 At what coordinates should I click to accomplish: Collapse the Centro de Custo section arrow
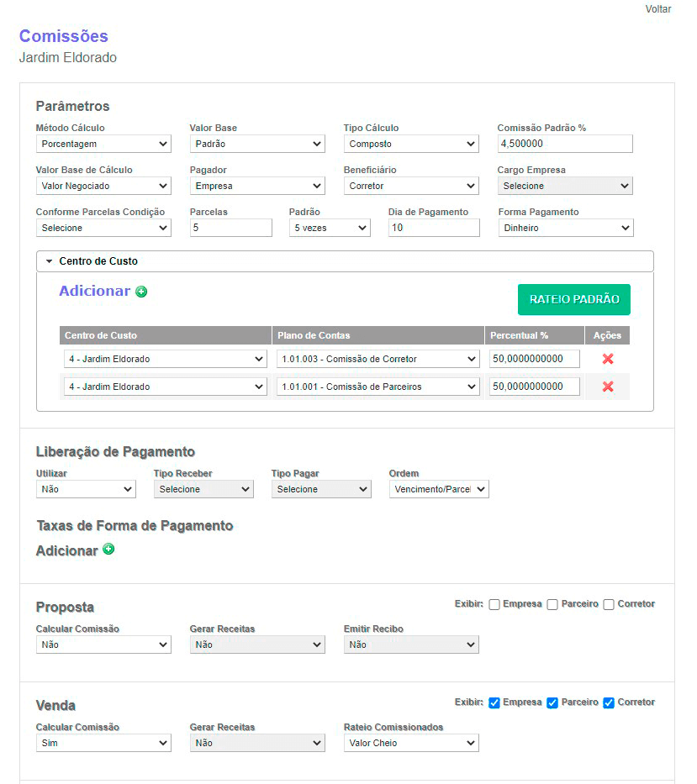[49, 261]
